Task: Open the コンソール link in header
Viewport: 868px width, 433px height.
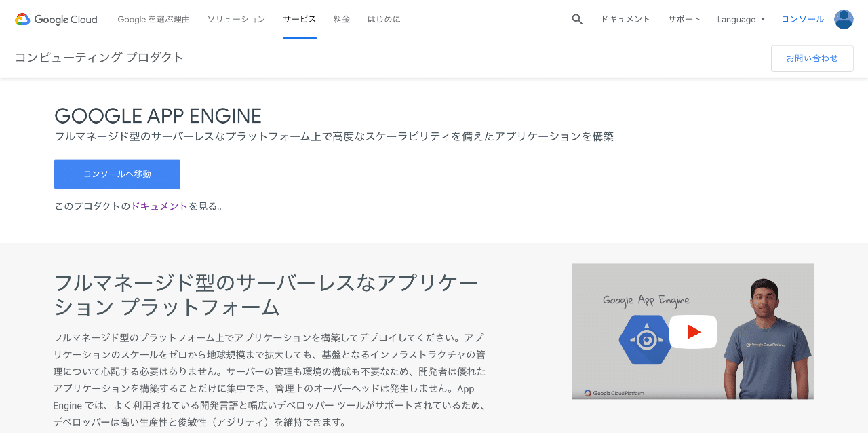Action: tap(802, 19)
